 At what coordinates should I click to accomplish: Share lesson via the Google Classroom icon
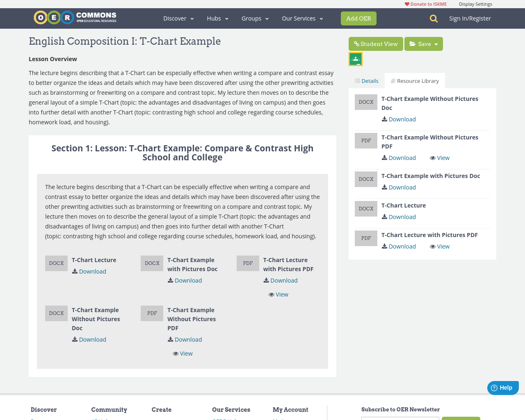(x=355, y=58)
